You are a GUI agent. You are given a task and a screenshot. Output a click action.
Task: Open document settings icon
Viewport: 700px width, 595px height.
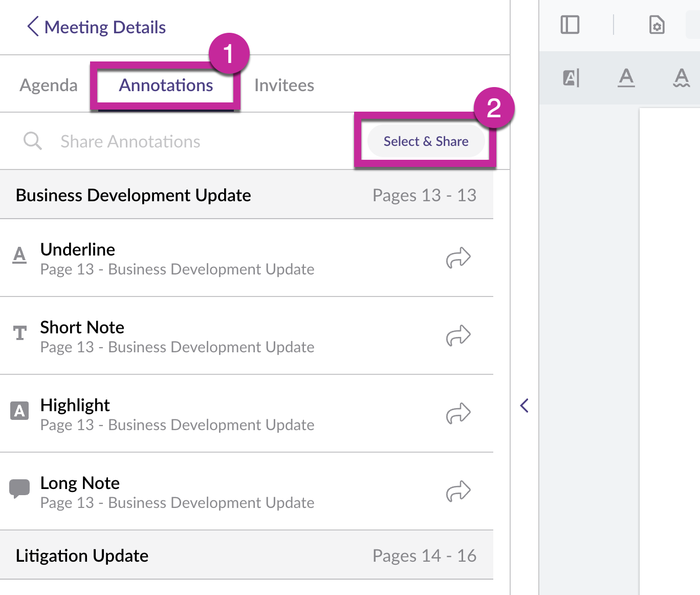click(657, 25)
